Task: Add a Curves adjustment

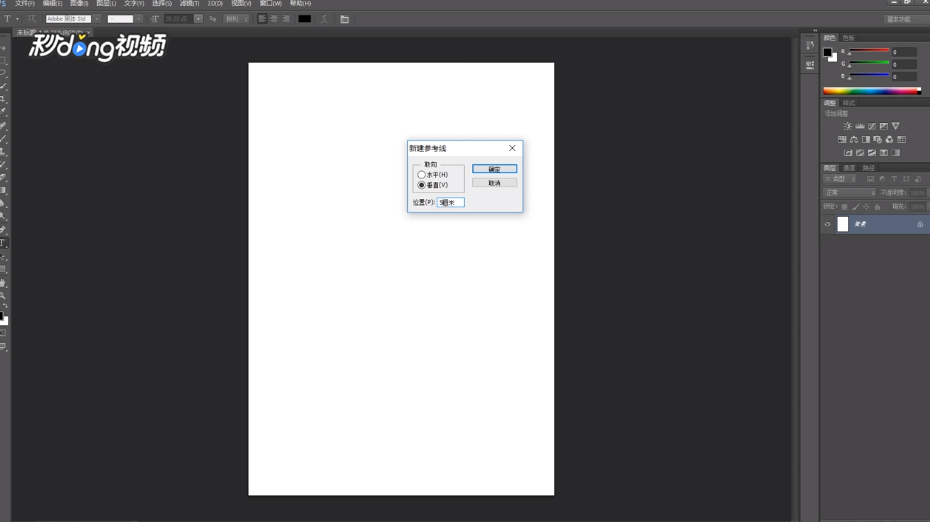Action: click(x=871, y=126)
